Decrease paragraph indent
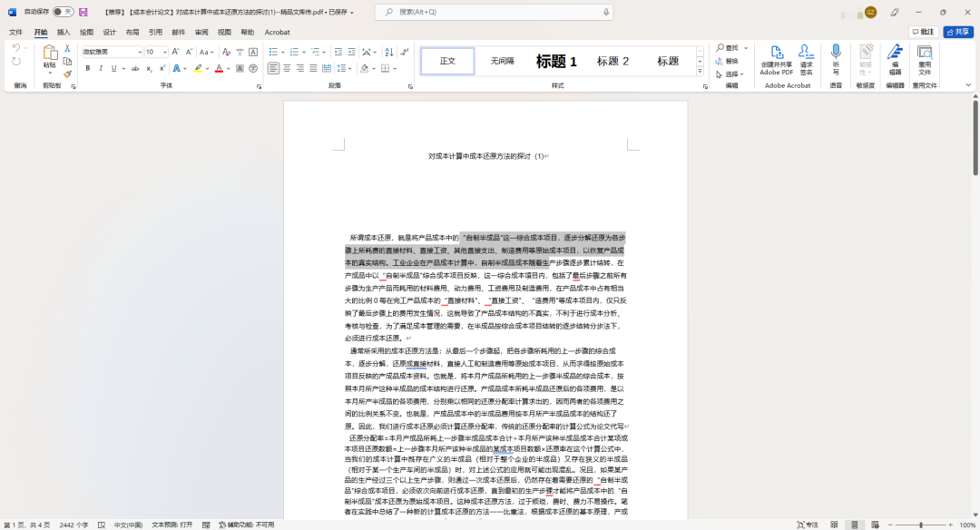This screenshot has width=980, height=530. [338, 52]
